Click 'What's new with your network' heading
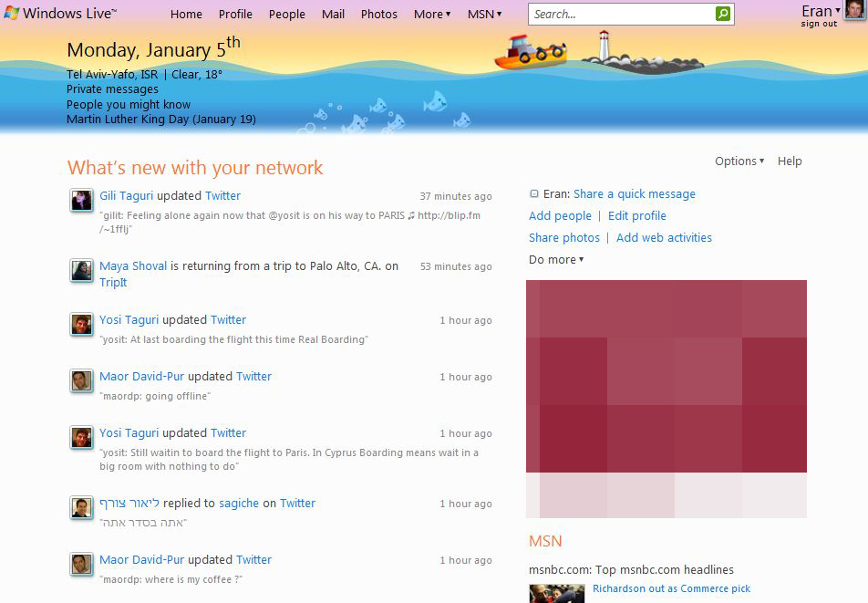 pos(195,167)
